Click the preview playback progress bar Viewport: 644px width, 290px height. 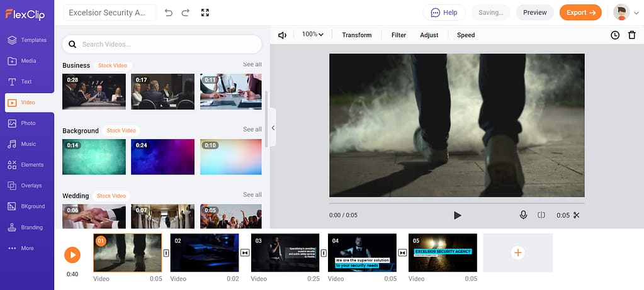456,204
